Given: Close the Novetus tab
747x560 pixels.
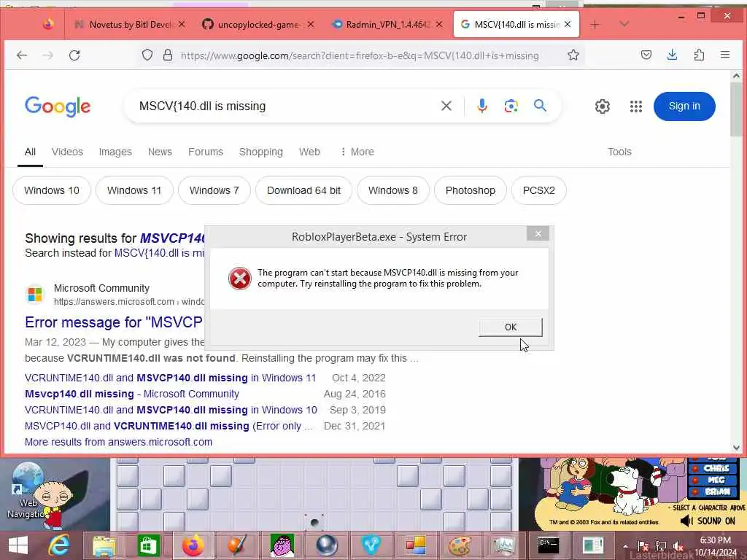Looking at the screenshot, I should pyautogui.click(x=182, y=24).
